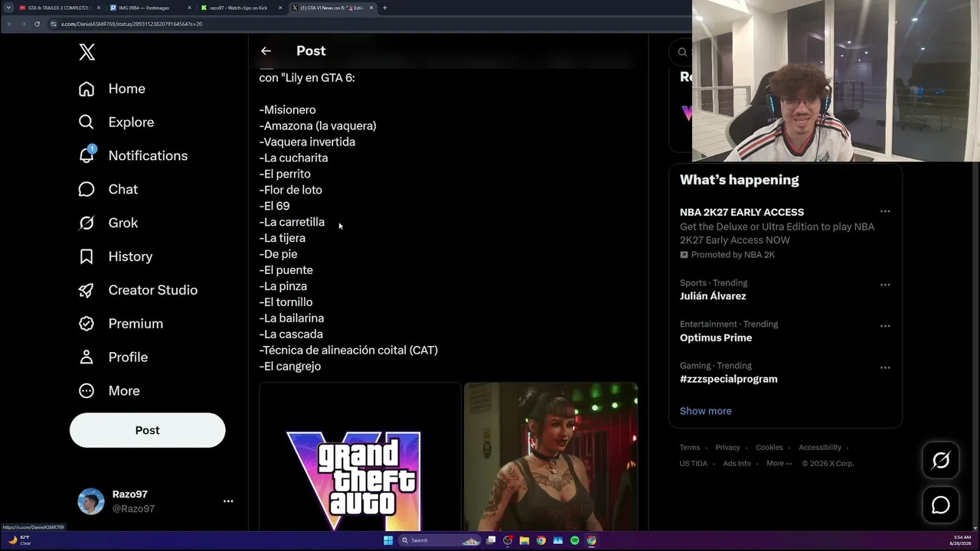Close the GTA VI News on X tab

coord(371,8)
